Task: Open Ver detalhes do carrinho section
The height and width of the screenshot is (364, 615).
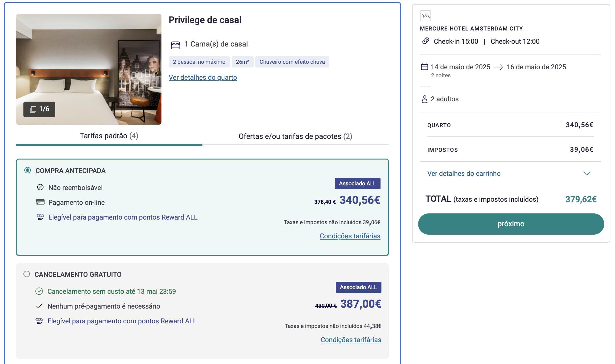Action: [x=464, y=174]
